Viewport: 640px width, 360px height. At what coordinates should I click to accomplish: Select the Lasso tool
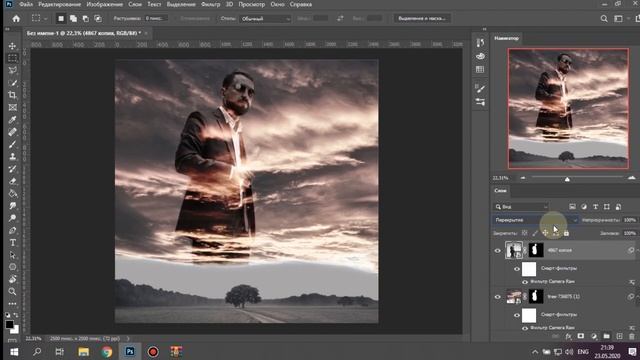click(x=13, y=70)
